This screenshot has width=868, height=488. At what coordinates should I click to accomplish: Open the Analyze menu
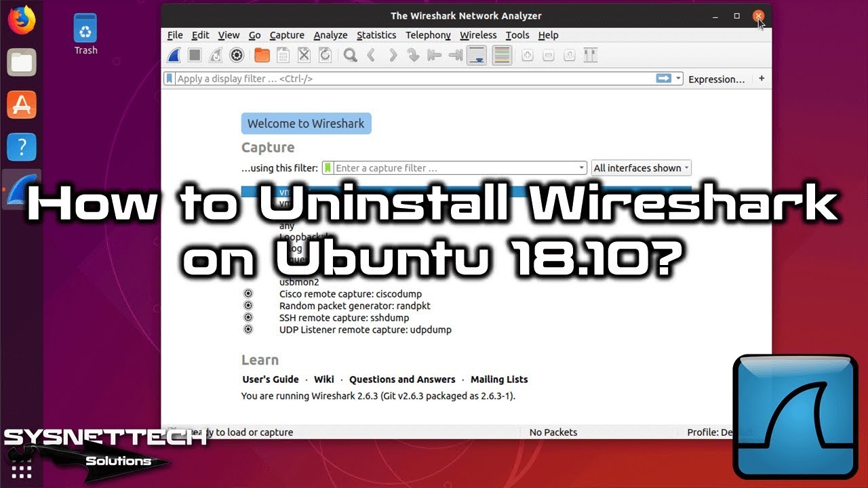(330, 35)
